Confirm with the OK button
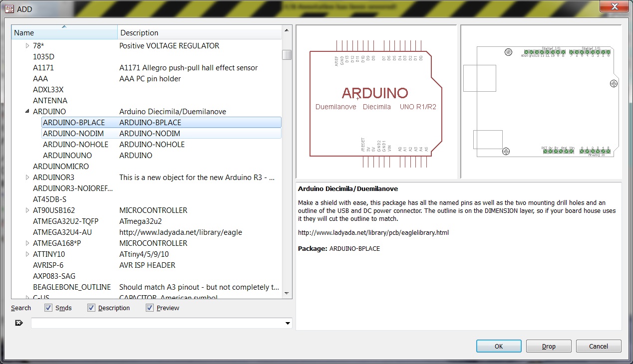 click(499, 346)
